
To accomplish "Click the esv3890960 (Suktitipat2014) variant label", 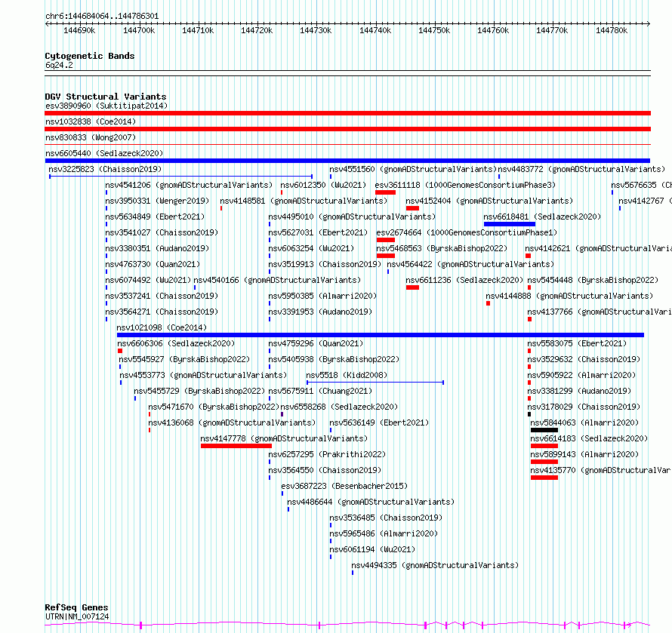I will (x=106, y=106).
